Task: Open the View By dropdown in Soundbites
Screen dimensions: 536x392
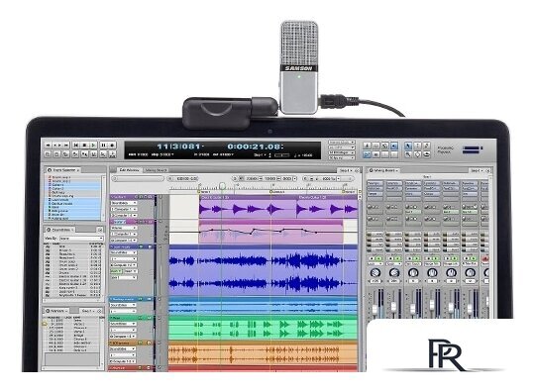Action: coord(81,239)
